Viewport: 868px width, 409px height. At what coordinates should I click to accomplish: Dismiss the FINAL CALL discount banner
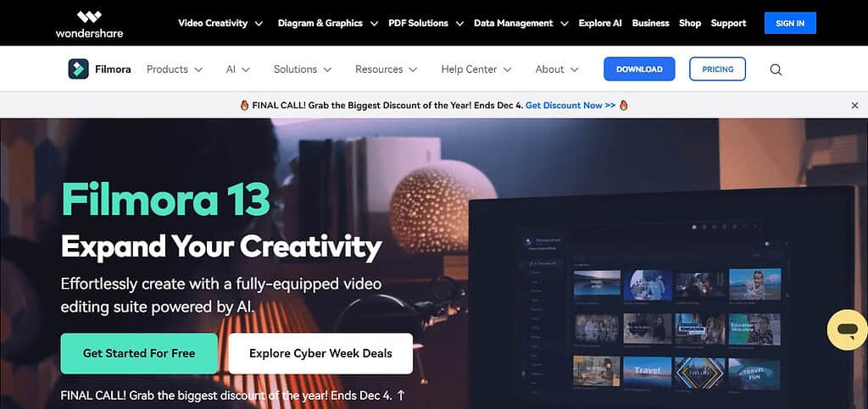[854, 106]
